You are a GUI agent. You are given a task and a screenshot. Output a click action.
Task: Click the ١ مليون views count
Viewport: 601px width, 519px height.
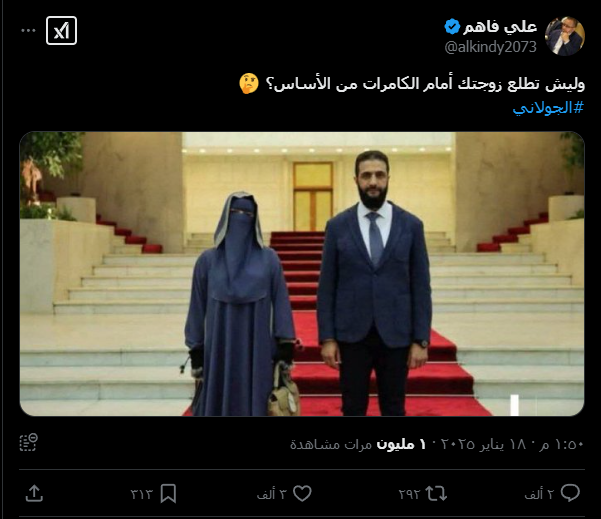click(x=401, y=444)
